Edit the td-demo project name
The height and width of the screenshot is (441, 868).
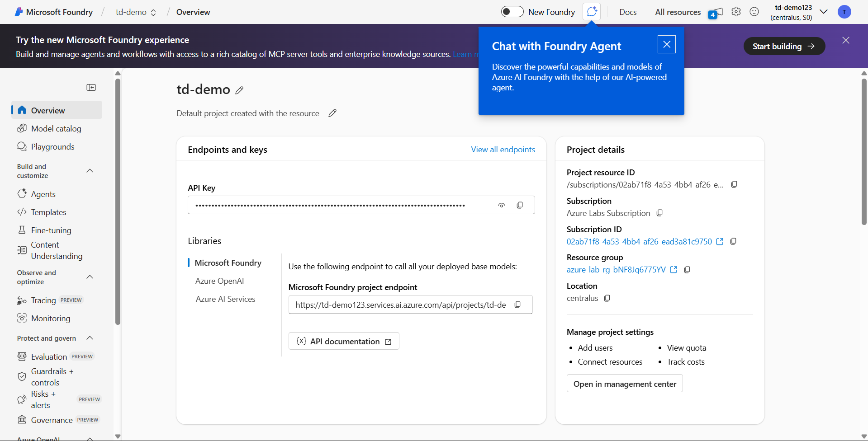239,90
